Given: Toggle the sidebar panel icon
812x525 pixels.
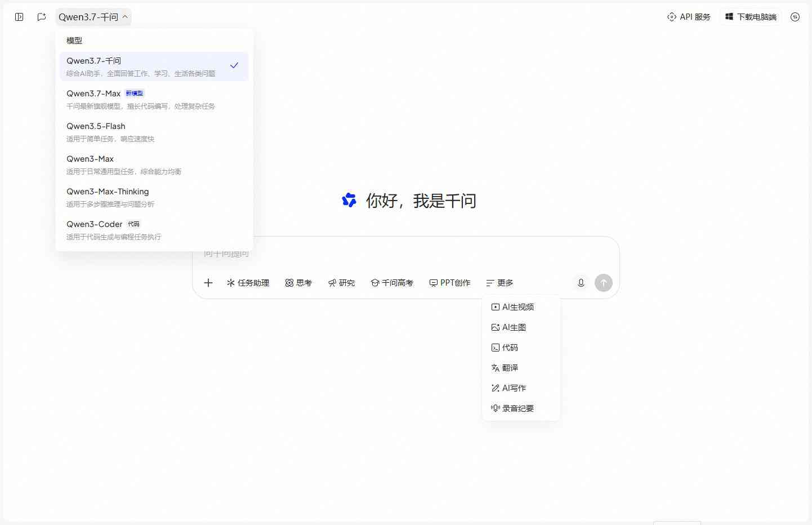Looking at the screenshot, I should tap(19, 17).
